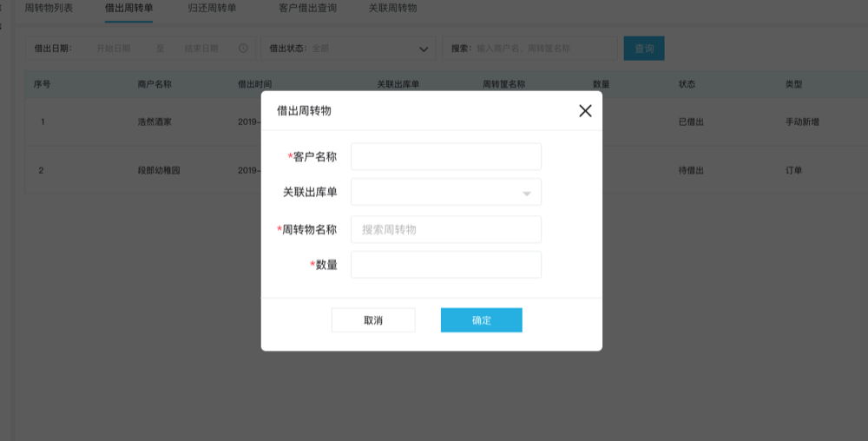Image resolution: width=868 pixels, height=441 pixels.
Task: Click the 周转筐名称 column header
Action: pyautogui.click(x=503, y=84)
